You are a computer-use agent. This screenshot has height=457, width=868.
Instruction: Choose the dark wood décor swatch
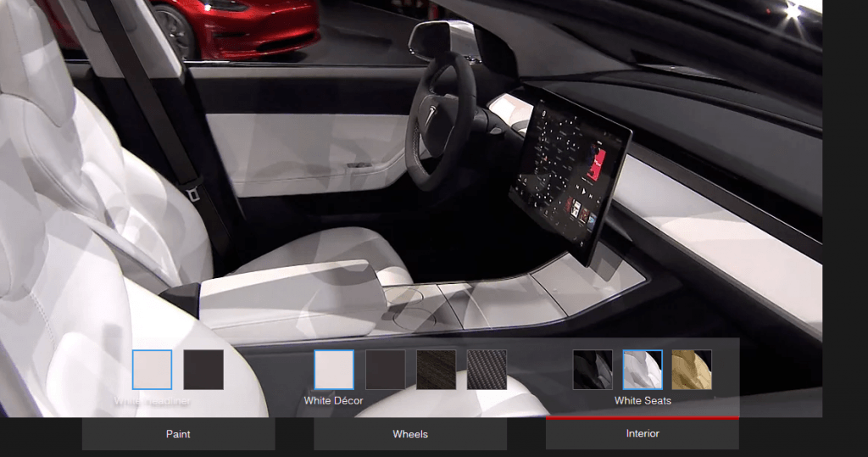[437, 370]
